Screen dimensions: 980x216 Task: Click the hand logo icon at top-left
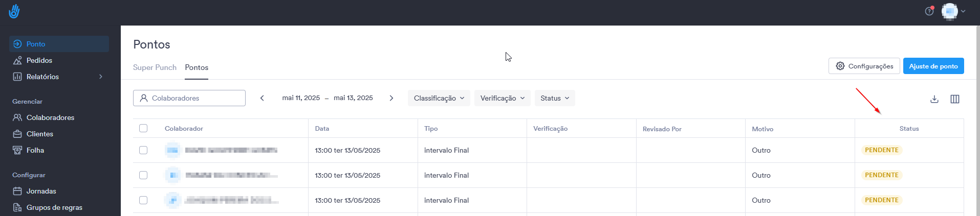14,11
